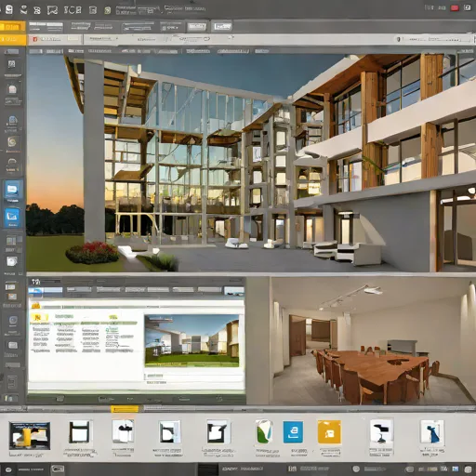Select the first tool in the left sidebar
This screenshot has width=476, height=476.
(x=11, y=64)
